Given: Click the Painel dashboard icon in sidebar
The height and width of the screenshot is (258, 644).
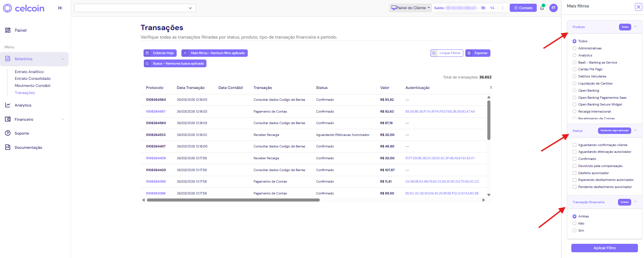Looking at the screenshot, I should tap(8, 30).
